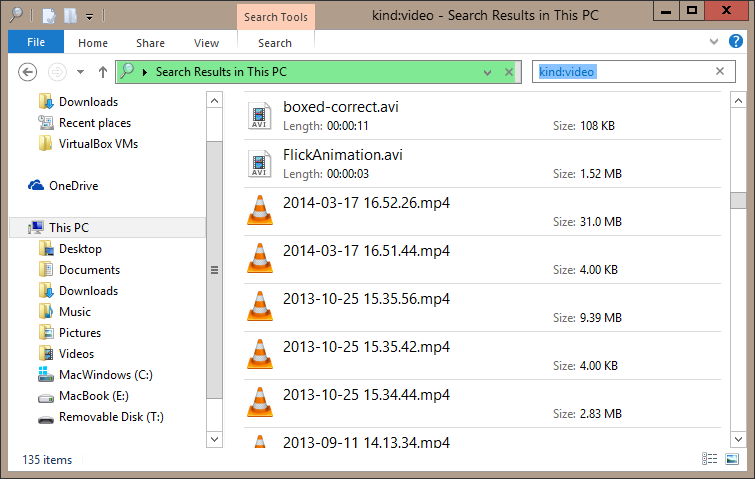Click the Properties quick access icon
755x479 pixels.
[x=49, y=15]
